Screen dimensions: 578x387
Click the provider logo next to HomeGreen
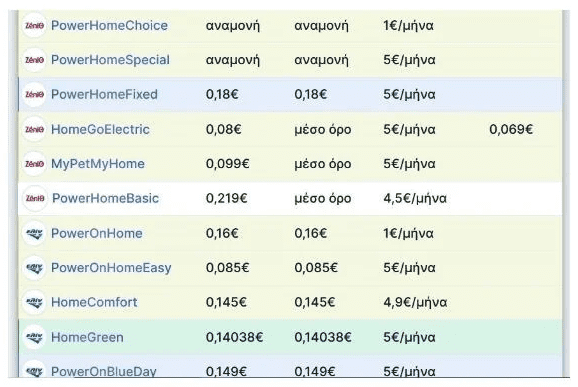click(x=34, y=337)
